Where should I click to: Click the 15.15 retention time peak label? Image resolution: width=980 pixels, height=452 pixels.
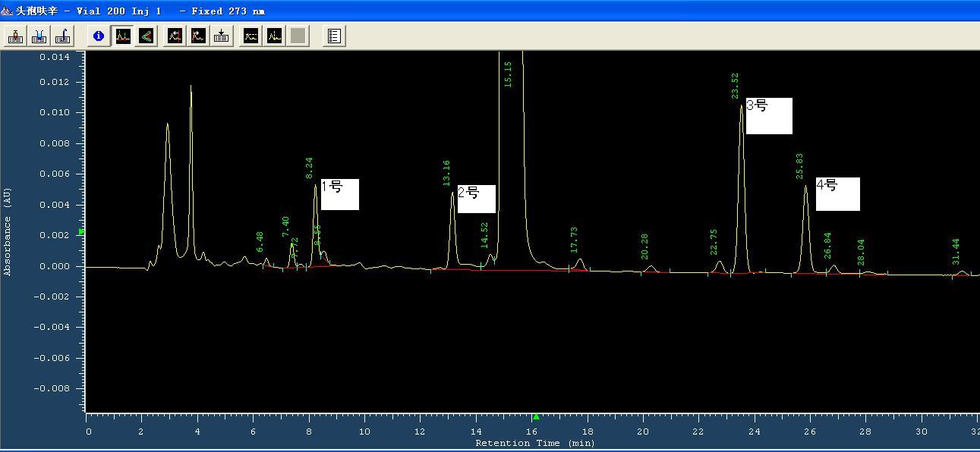click(x=508, y=74)
